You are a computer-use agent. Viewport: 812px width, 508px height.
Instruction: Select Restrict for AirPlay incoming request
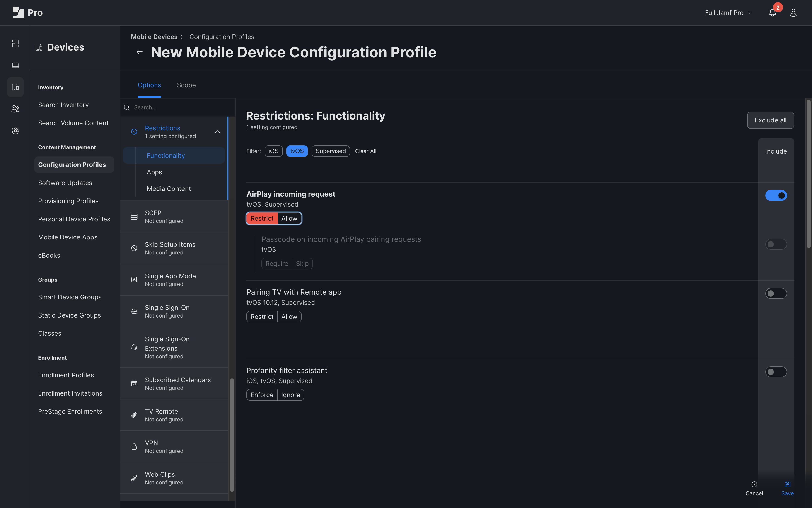(x=262, y=219)
